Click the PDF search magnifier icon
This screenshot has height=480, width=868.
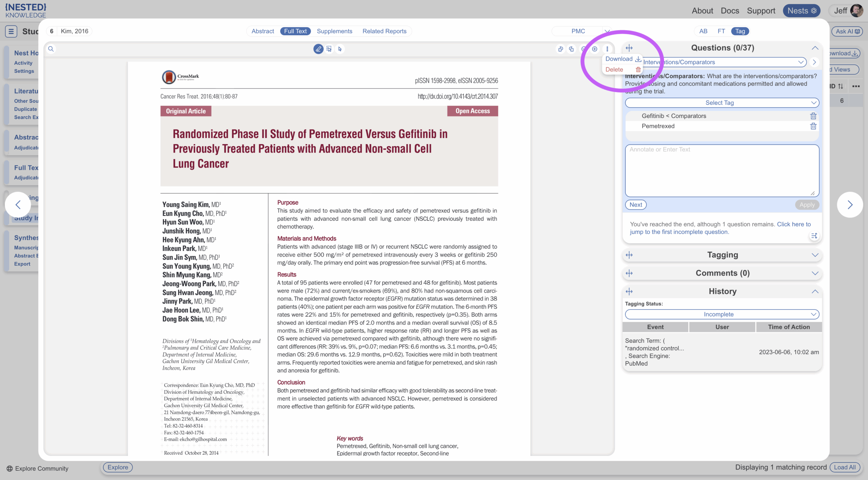[51, 49]
